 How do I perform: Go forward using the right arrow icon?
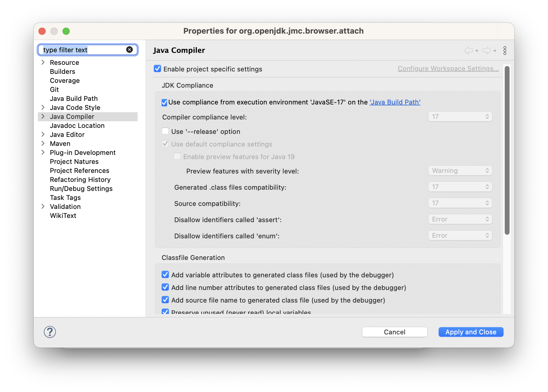click(486, 50)
